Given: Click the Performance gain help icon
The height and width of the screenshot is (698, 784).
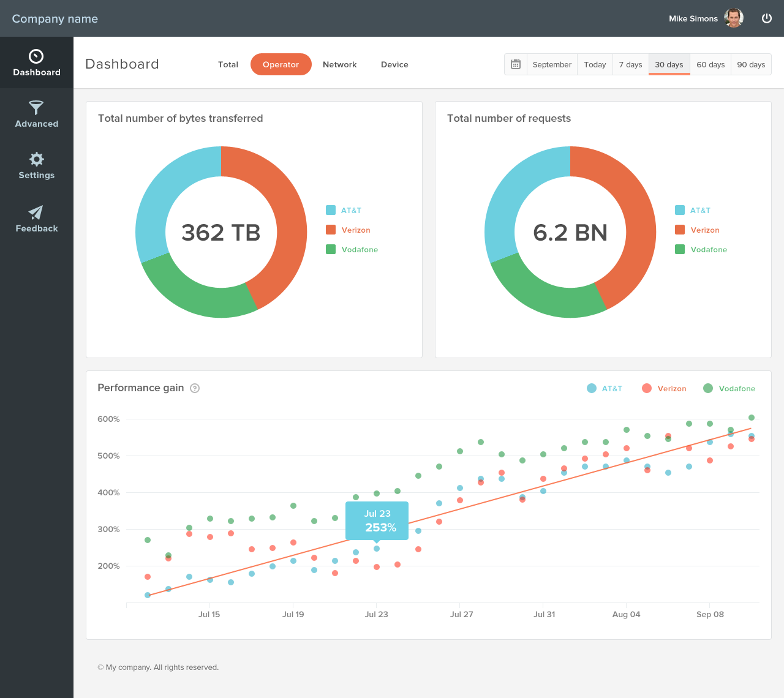Looking at the screenshot, I should [195, 388].
